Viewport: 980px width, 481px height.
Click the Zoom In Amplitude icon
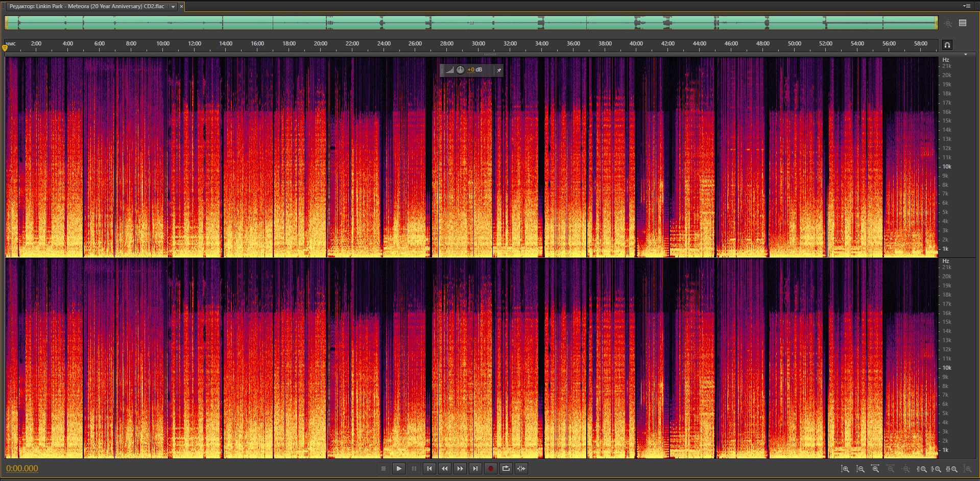coord(845,469)
